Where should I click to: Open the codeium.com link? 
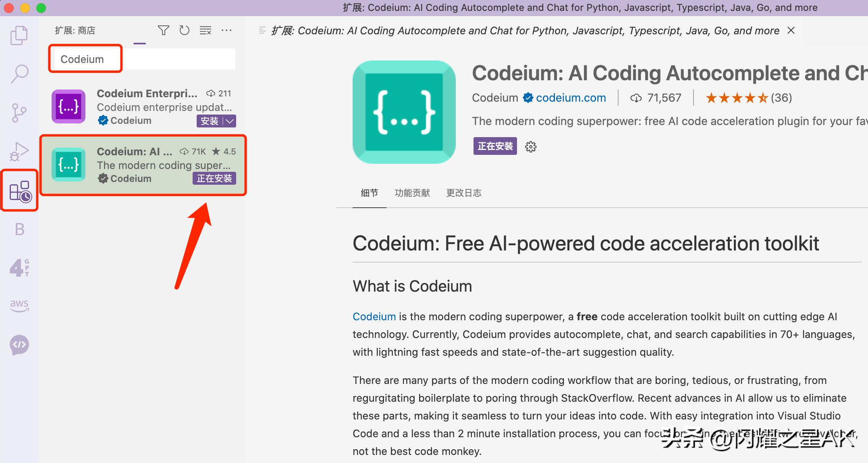[571, 98]
